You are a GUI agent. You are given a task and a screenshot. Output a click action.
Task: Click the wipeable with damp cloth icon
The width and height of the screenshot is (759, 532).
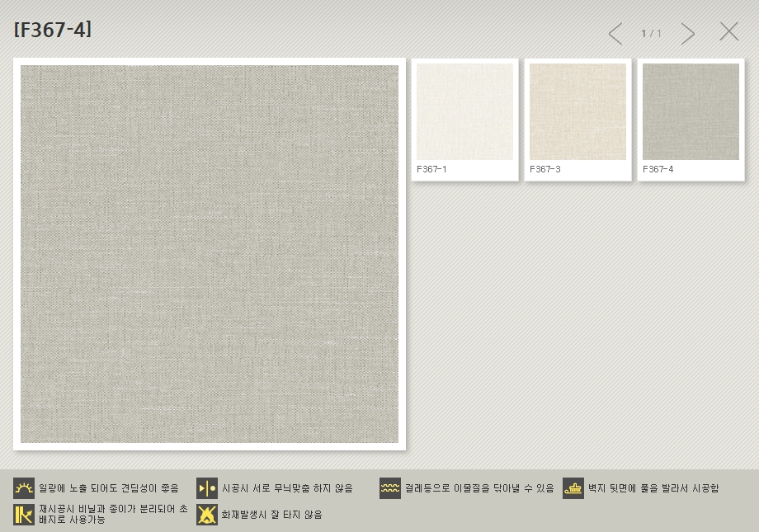click(390, 488)
